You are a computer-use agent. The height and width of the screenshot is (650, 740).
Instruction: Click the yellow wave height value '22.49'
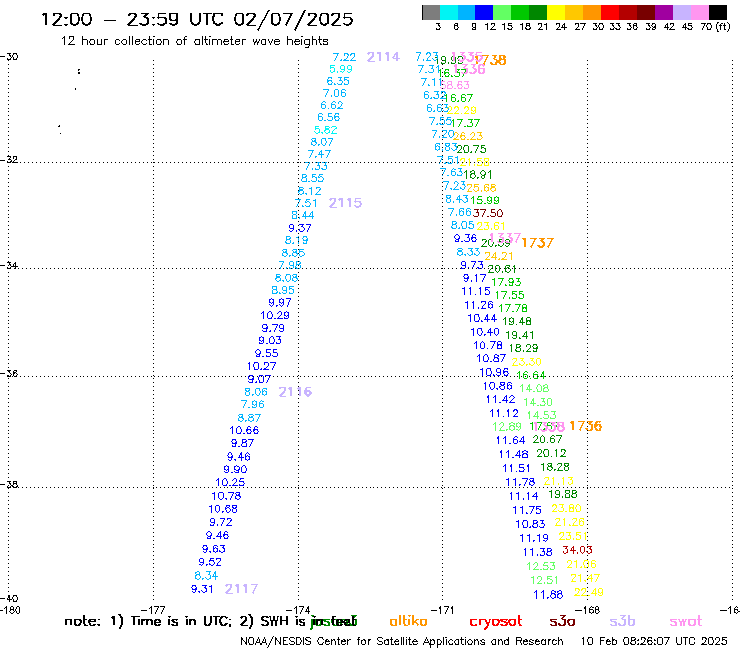tap(589, 592)
